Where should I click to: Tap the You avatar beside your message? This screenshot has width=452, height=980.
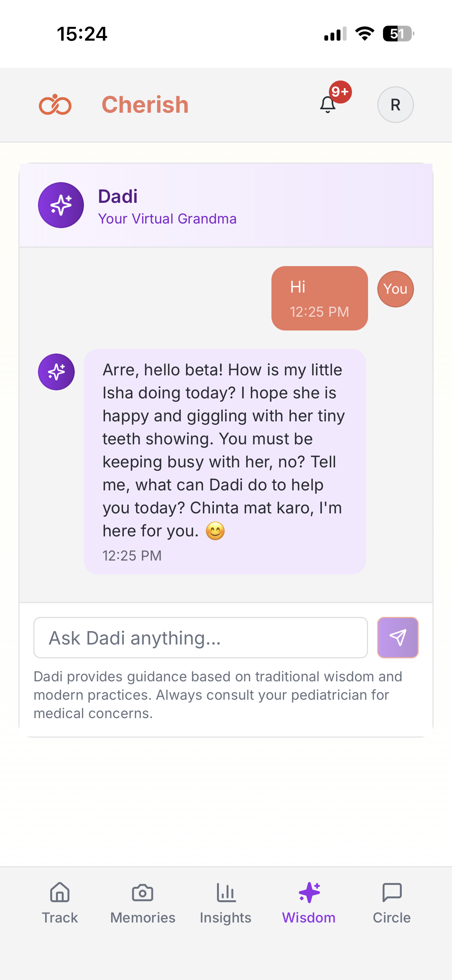pos(395,289)
